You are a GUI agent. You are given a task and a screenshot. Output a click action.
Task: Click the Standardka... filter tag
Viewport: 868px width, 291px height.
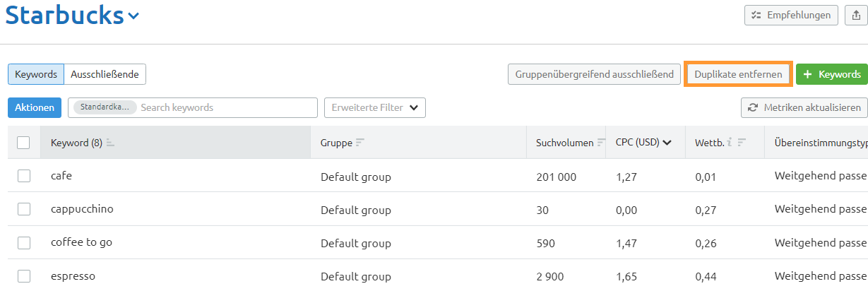pos(105,107)
